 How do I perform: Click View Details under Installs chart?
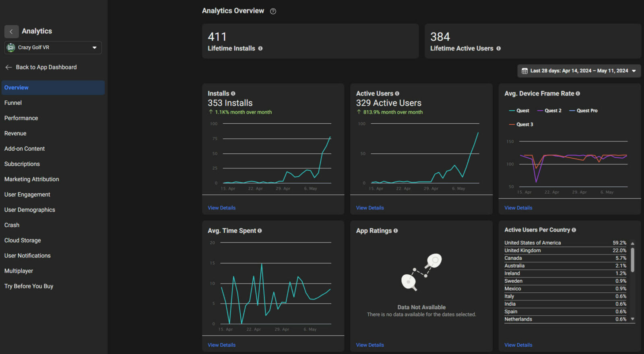[x=221, y=208]
